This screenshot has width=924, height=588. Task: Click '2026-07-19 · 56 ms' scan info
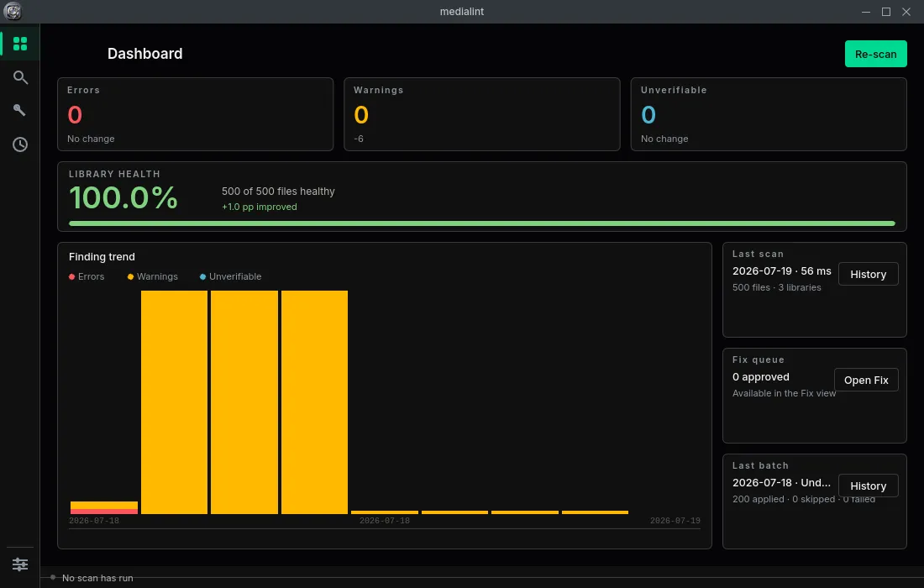pos(781,271)
